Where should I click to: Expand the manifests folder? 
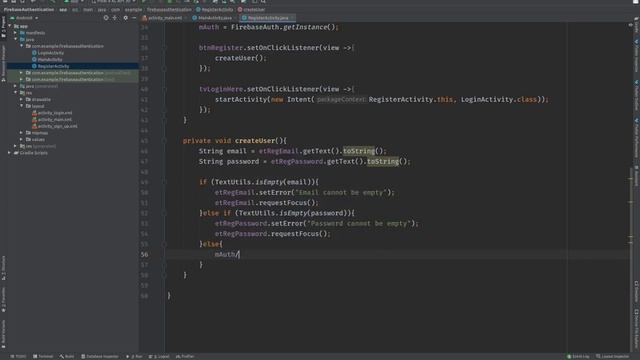(x=16, y=33)
